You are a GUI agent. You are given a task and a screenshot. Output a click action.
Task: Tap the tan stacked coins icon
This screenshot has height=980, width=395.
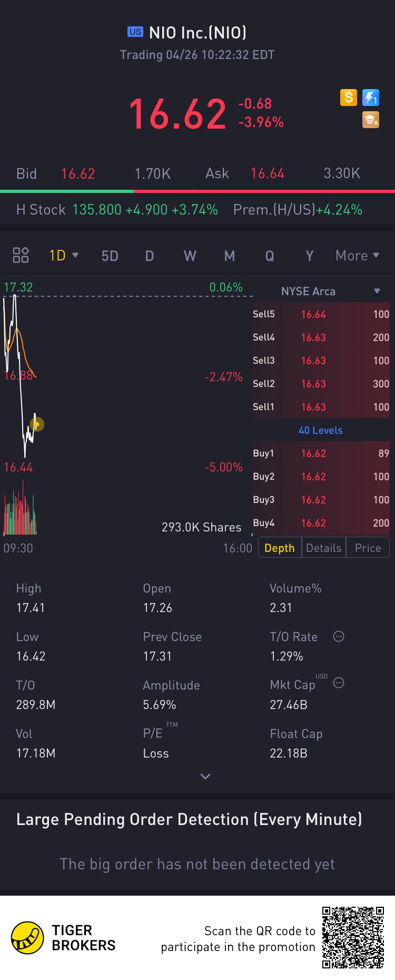pyautogui.click(x=371, y=120)
